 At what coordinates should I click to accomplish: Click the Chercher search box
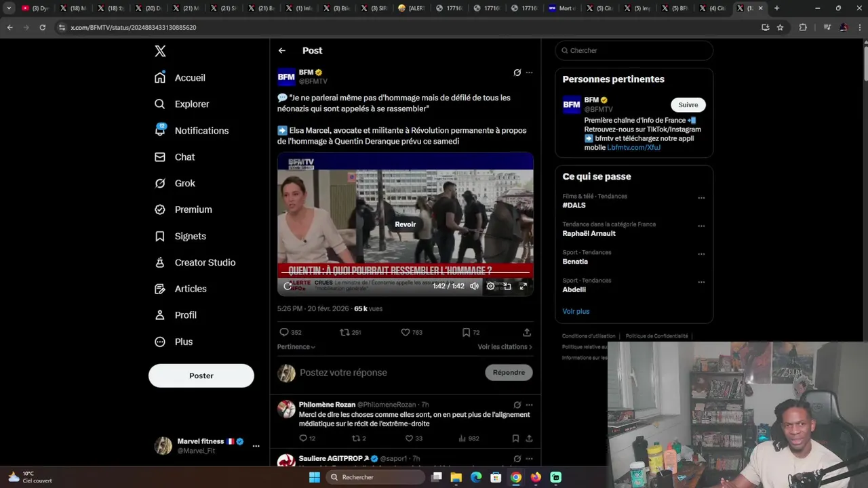634,50
